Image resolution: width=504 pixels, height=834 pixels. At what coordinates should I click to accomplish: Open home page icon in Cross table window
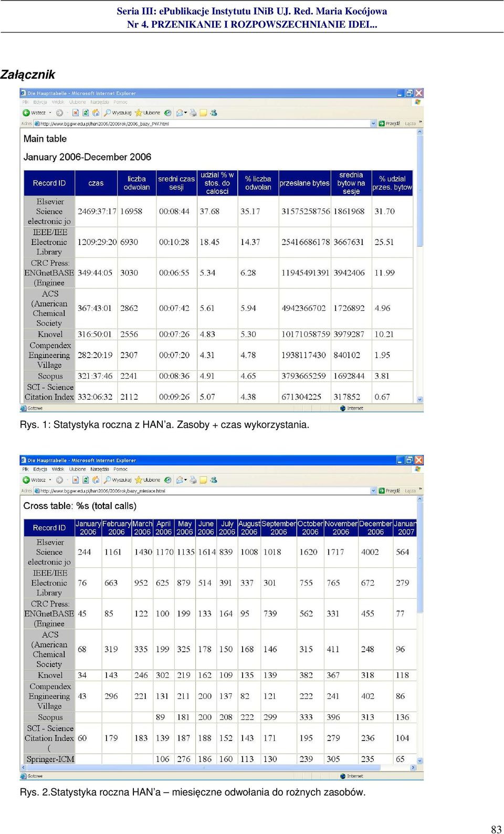point(96,480)
